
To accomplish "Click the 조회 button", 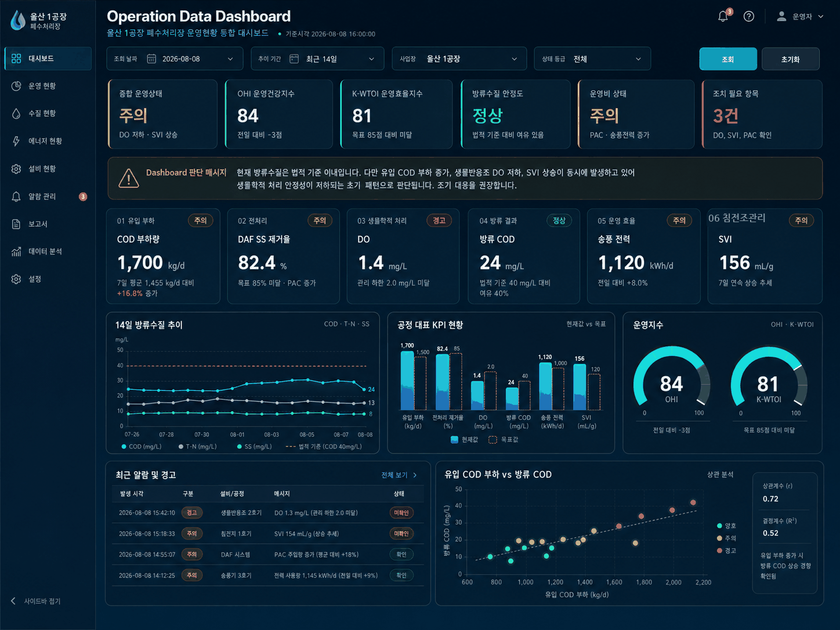I will tap(728, 59).
